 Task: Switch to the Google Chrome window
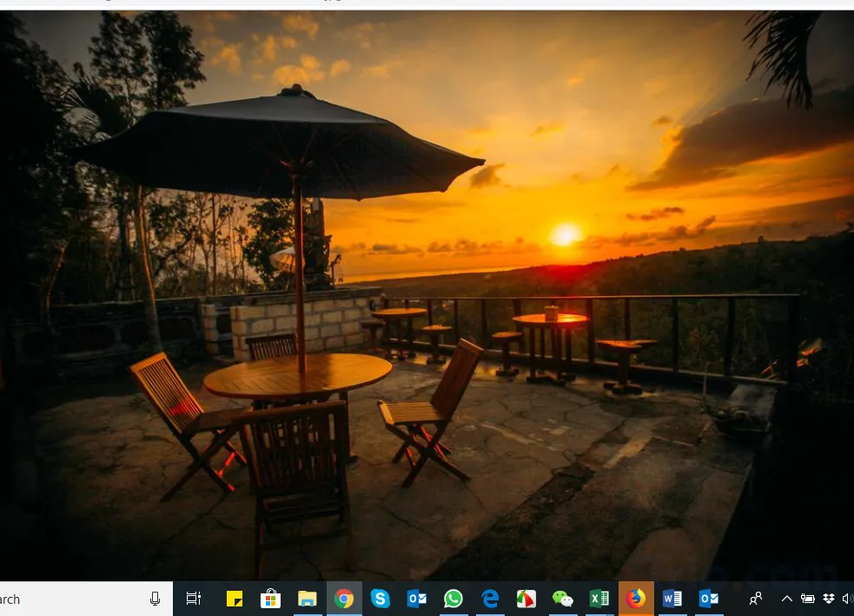(x=344, y=599)
